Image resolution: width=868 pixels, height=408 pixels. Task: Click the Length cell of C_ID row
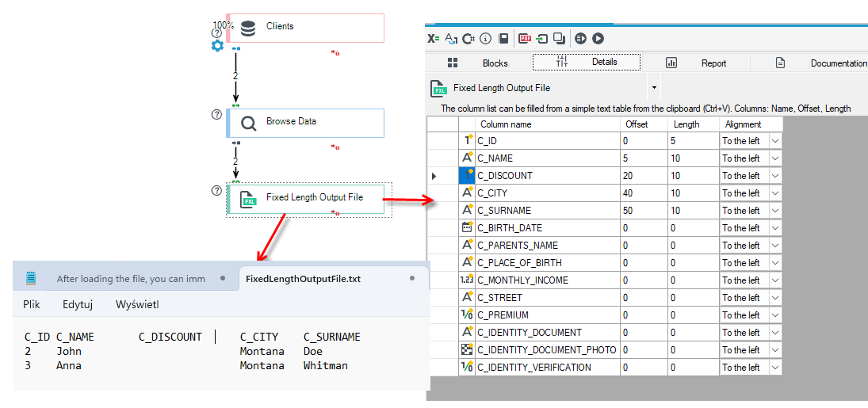point(693,141)
